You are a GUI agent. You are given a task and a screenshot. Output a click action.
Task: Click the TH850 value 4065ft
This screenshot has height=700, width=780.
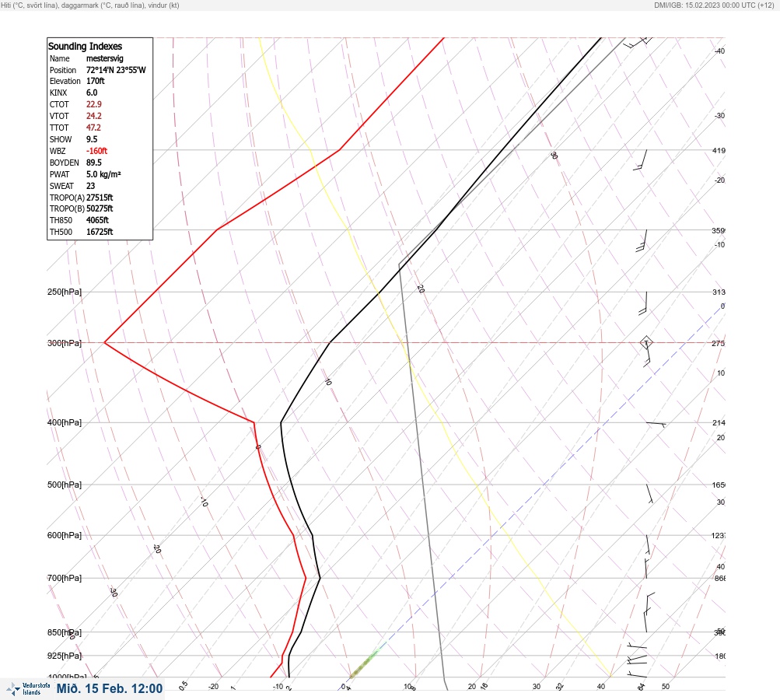click(97, 220)
